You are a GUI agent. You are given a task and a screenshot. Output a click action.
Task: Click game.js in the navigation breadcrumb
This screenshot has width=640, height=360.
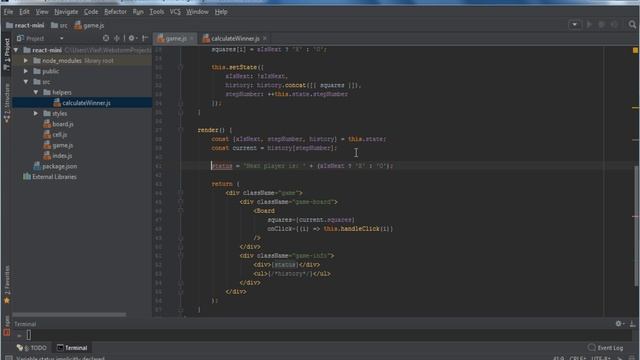89,25
